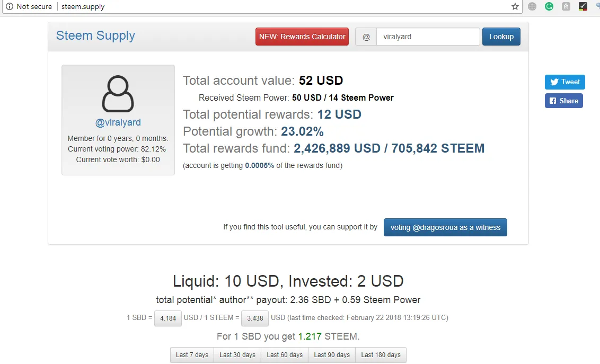Share the page on Facebook
This screenshot has height=364, width=600.
(563, 101)
